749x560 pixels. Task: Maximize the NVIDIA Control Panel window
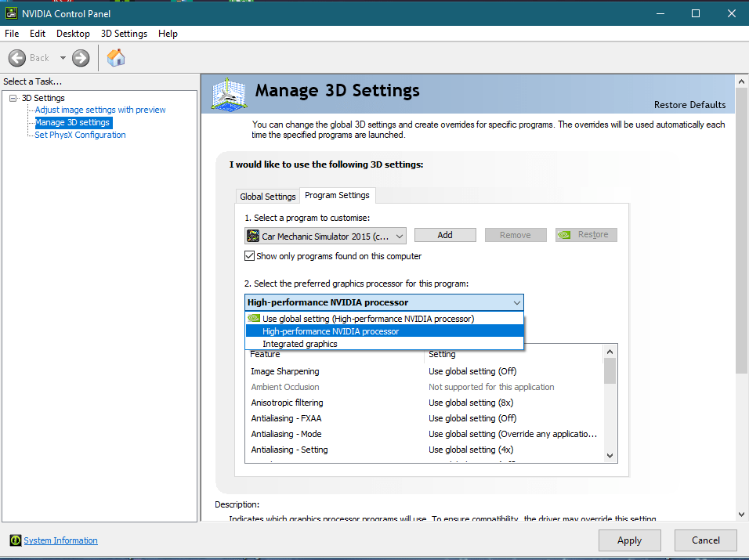696,13
